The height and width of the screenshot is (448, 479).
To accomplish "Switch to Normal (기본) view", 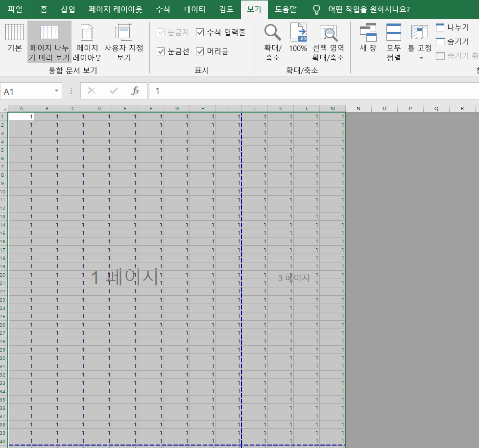I will 14,38.
